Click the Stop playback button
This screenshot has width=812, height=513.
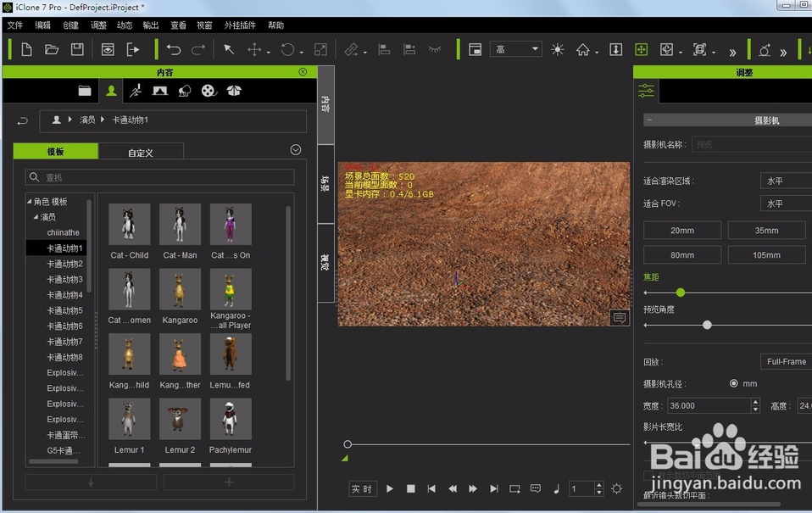(411, 488)
